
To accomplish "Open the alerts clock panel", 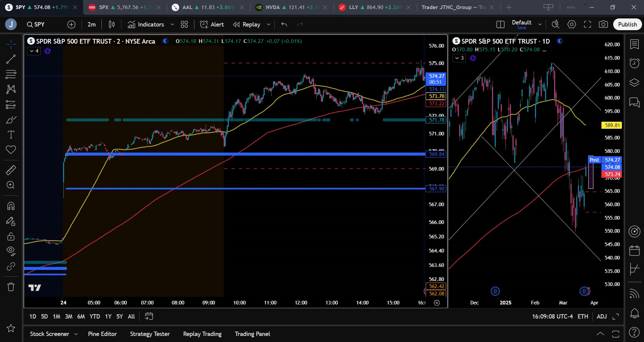I will (634, 63).
